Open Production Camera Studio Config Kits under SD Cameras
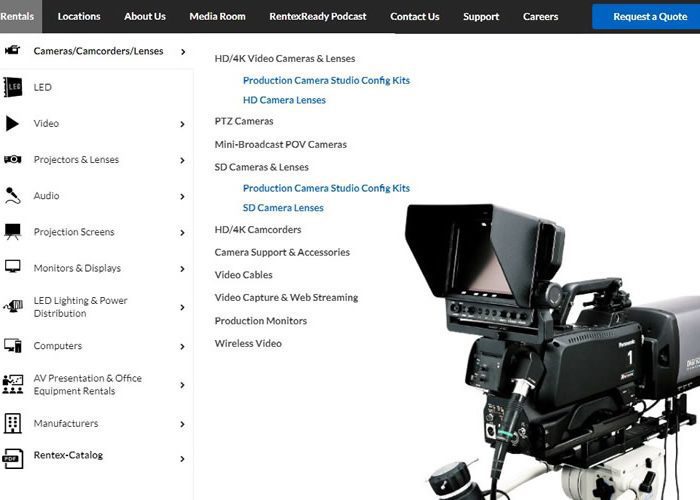Screen dimensions: 700x500 click(326, 188)
